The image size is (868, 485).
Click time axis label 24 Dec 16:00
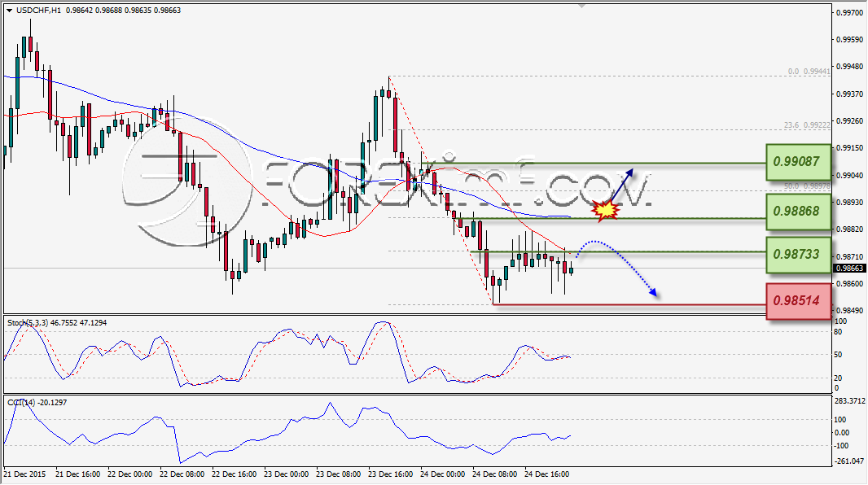(x=546, y=474)
